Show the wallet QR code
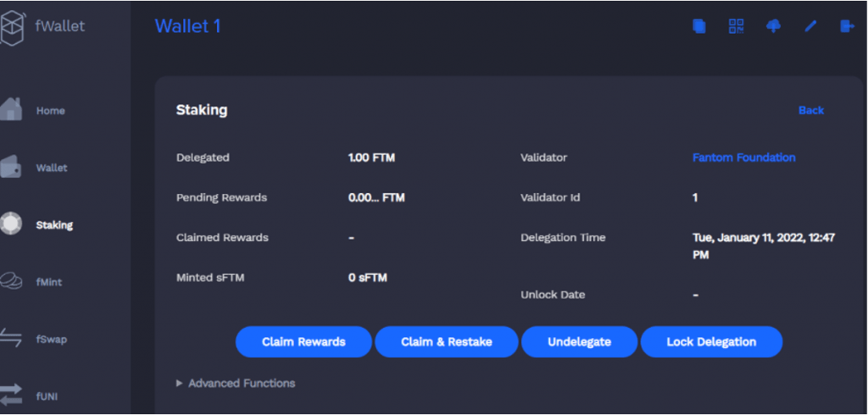The height and width of the screenshot is (415, 868). point(737,26)
